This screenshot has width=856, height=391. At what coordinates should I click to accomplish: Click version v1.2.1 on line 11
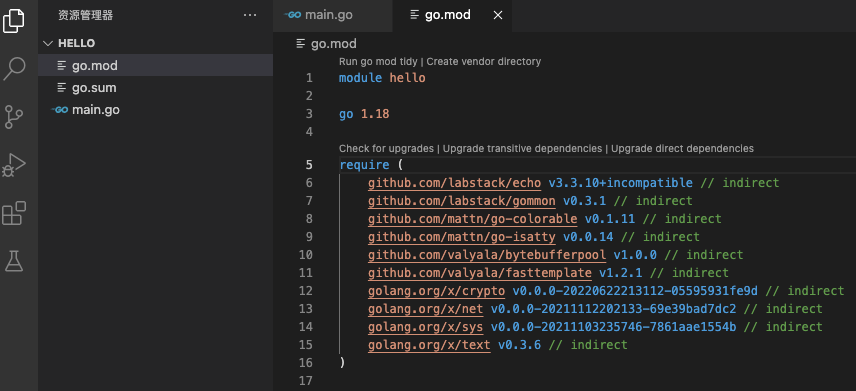coord(621,273)
